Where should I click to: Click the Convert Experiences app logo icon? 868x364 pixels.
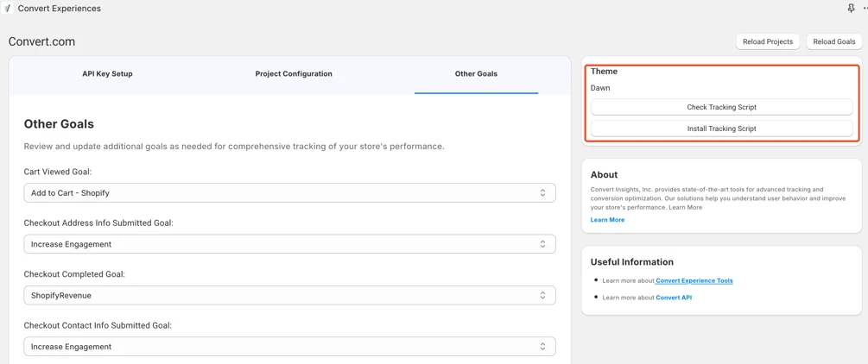click(x=8, y=9)
